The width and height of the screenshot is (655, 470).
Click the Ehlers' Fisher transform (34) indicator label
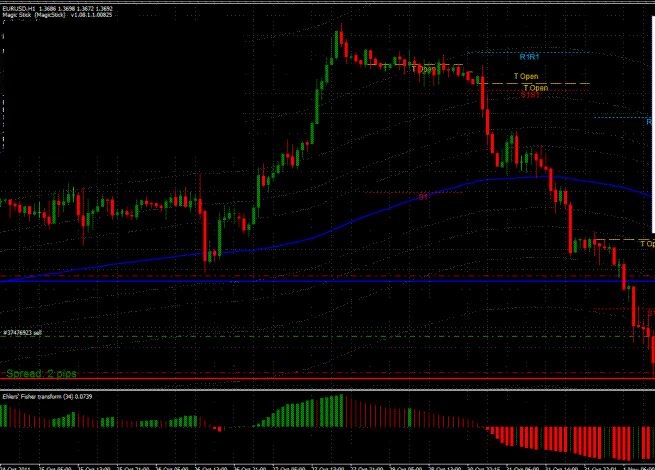(x=47, y=396)
